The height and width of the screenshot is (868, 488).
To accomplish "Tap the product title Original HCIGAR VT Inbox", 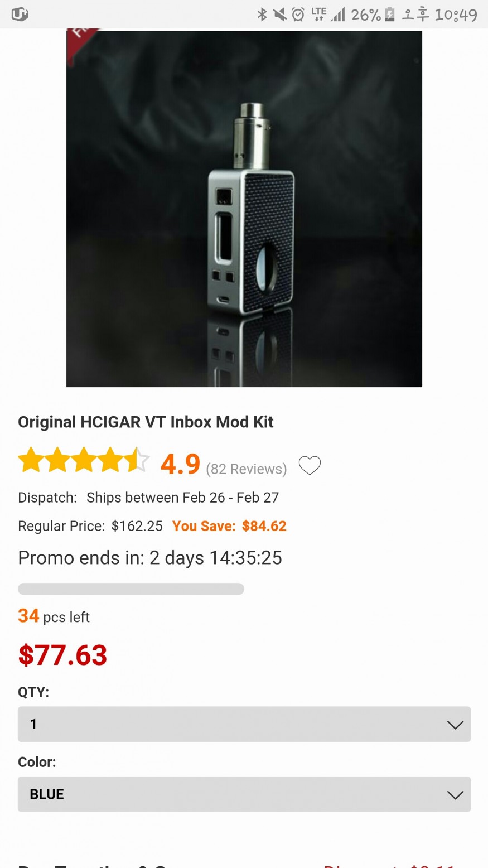I will (x=146, y=422).
